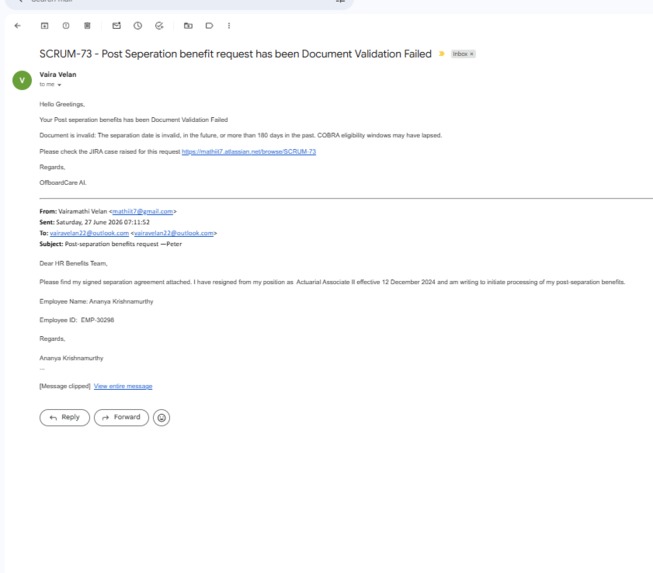Mark the email as unread
Image resolution: width=653 pixels, height=573 pixels.
tap(117, 26)
